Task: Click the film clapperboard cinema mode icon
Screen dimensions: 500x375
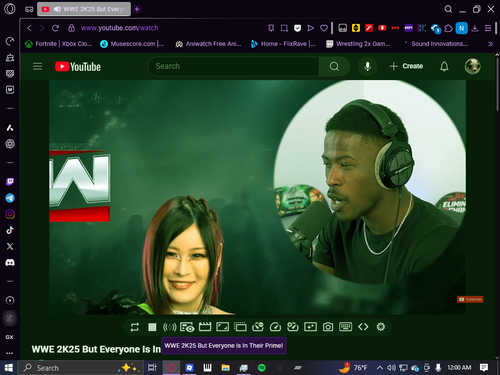Action: (x=205, y=327)
